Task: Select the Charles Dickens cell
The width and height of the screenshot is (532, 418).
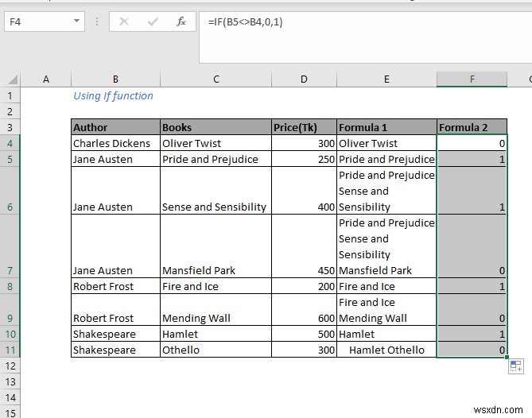Action: tap(115, 143)
